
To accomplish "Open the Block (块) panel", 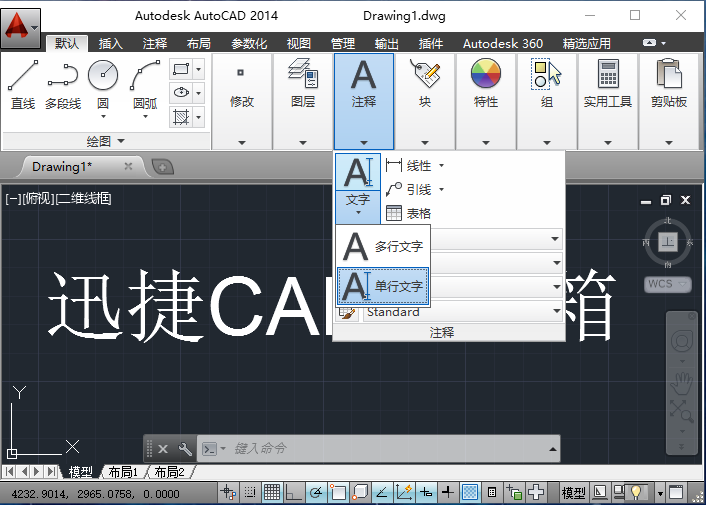I will click(x=425, y=102).
